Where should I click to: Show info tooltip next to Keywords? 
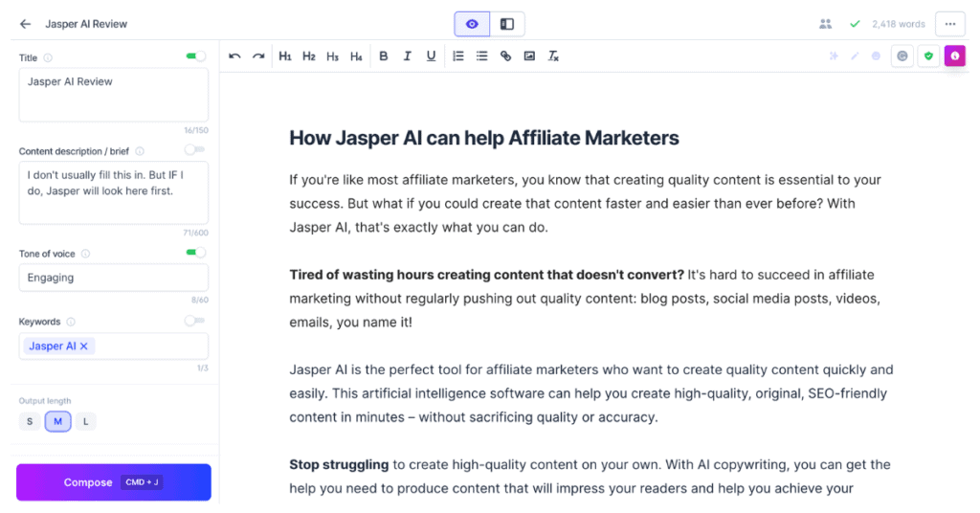point(71,322)
